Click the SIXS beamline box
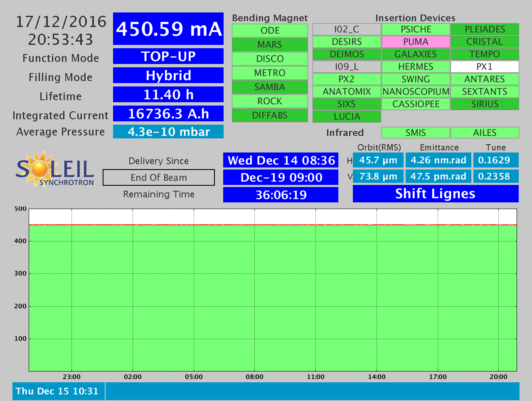The image size is (532, 401). pos(347,104)
